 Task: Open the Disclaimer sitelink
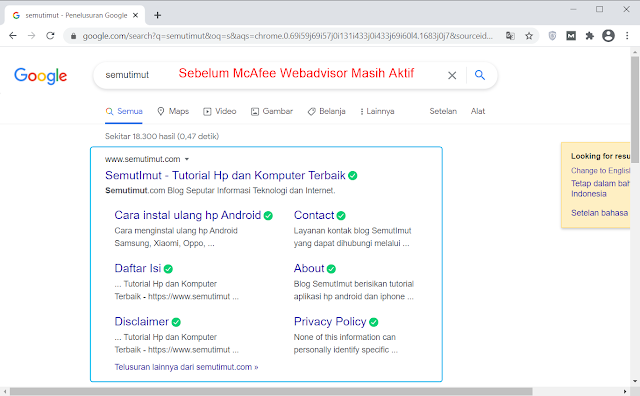(x=141, y=322)
